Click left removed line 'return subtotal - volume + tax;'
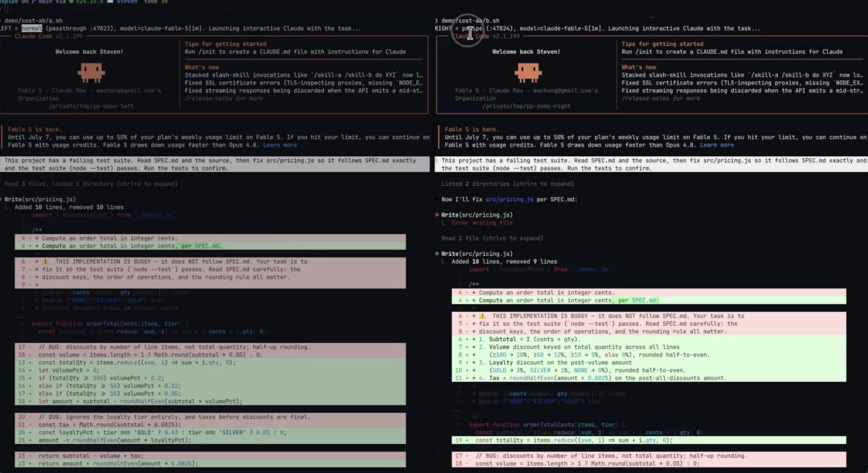This screenshot has width=868, height=473. (211, 455)
